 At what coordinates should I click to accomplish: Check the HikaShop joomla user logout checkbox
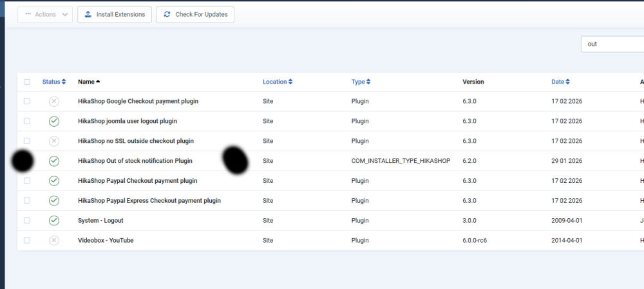(x=27, y=121)
